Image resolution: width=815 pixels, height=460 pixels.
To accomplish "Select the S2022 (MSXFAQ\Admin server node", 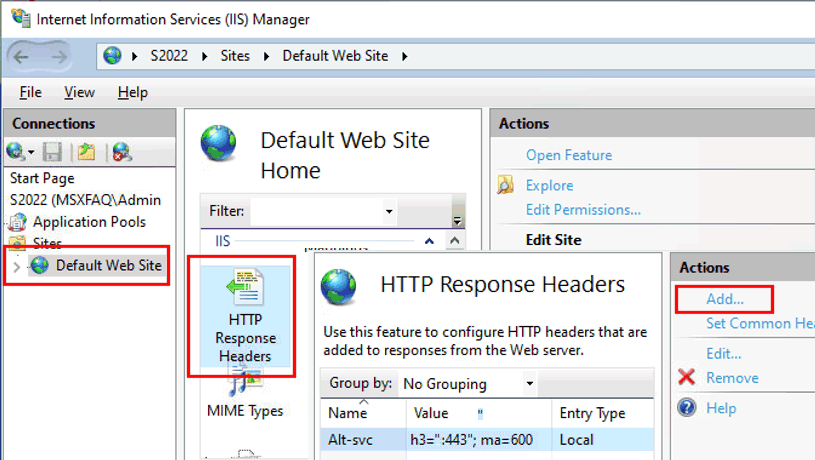I will 85,200.
